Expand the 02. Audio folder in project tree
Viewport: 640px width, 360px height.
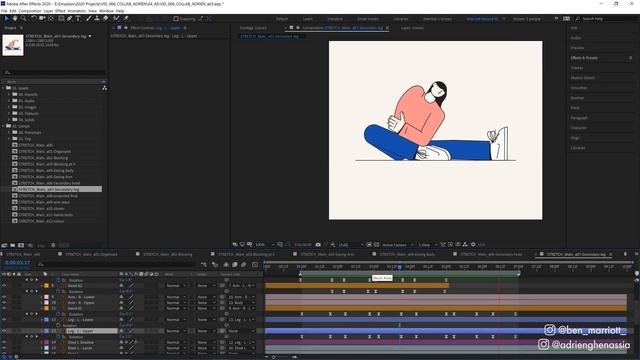click(9, 101)
